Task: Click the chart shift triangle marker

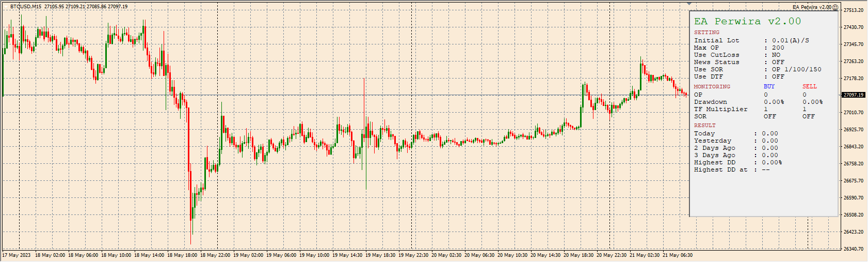Action: (x=689, y=4)
